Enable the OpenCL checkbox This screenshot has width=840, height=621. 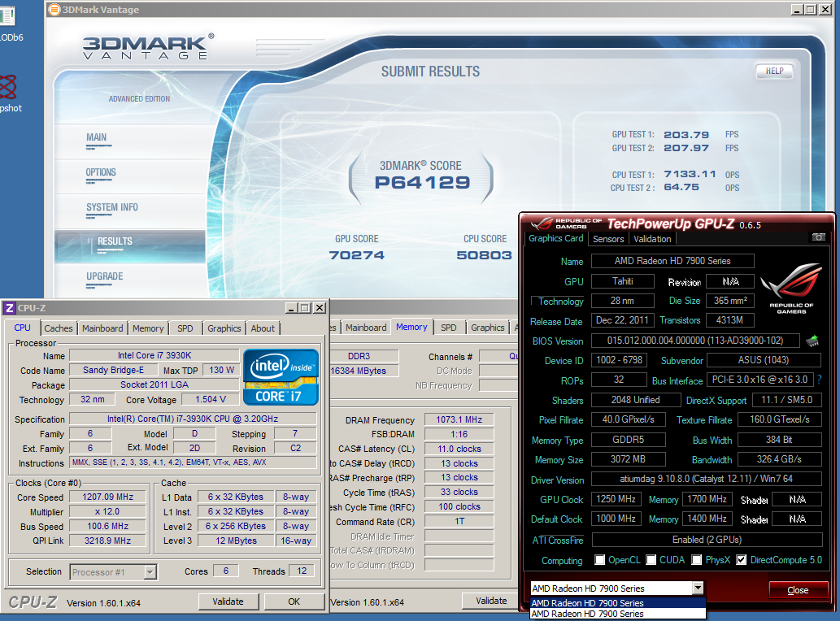tap(599, 560)
